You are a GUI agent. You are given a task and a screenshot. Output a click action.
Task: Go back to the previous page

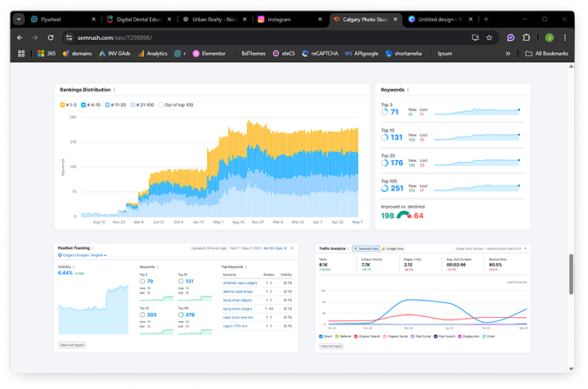[20, 38]
